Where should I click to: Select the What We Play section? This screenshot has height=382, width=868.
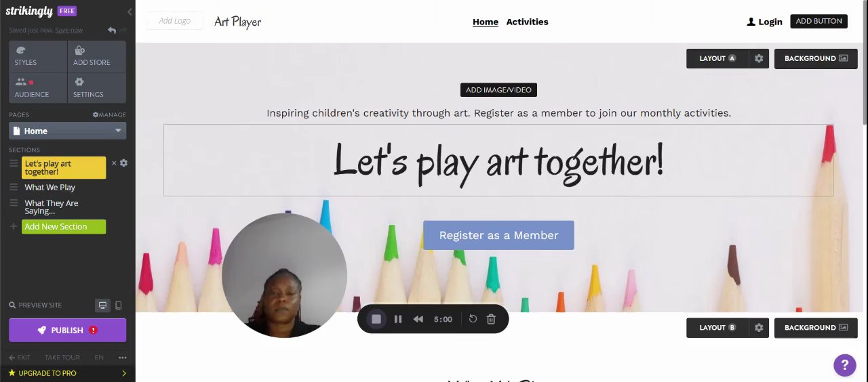(50, 187)
